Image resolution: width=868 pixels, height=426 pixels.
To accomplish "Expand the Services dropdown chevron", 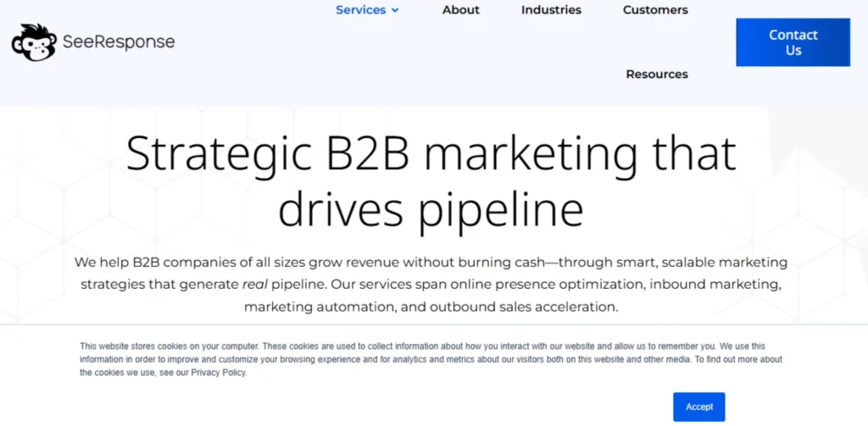I will click(395, 10).
